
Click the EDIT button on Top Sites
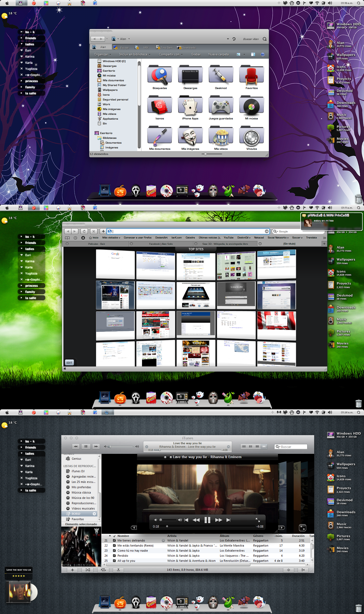(69, 363)
